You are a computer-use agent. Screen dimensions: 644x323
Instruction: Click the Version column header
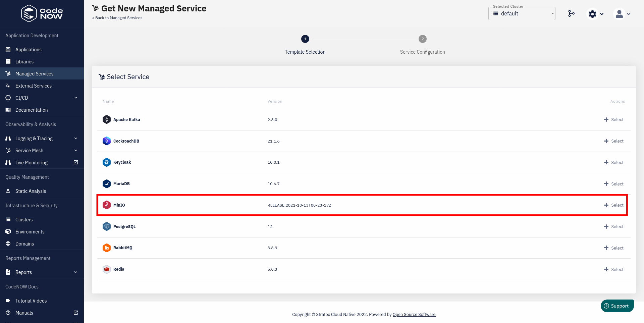tap(275, 101)
